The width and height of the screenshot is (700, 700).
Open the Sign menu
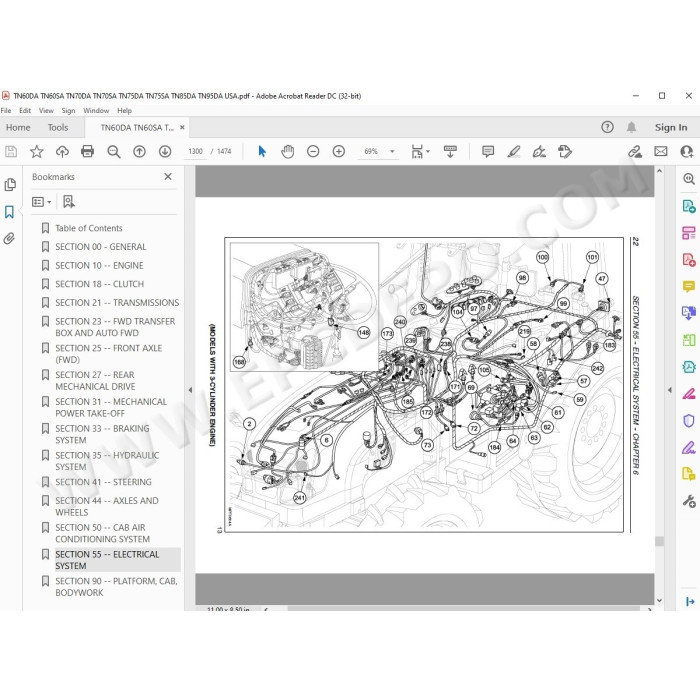[x=68, y=110]
